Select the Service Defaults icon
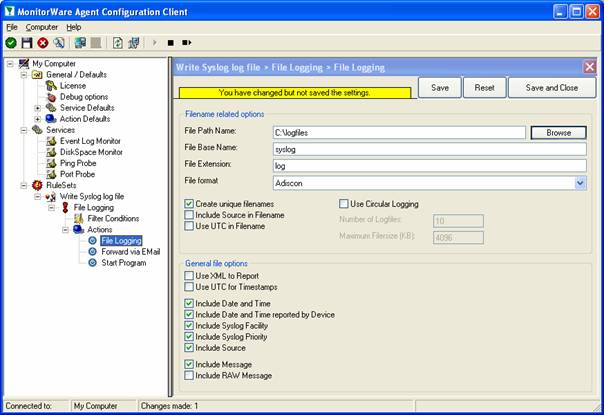The image size is (604, 415). click(x=51, y=108)
